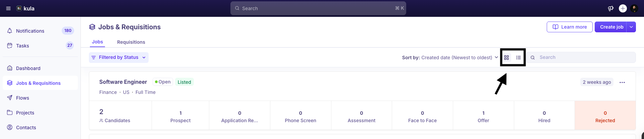Image resolution: width=644 pixels, height=139 pixels.
Task: Click the top global search bar
Action: click(318, 8)
